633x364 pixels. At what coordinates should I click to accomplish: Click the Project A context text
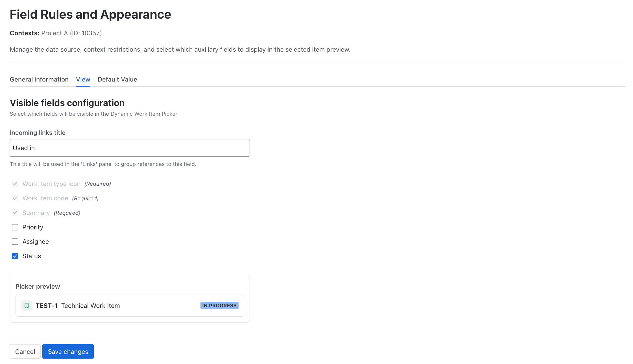pos(72,33)
